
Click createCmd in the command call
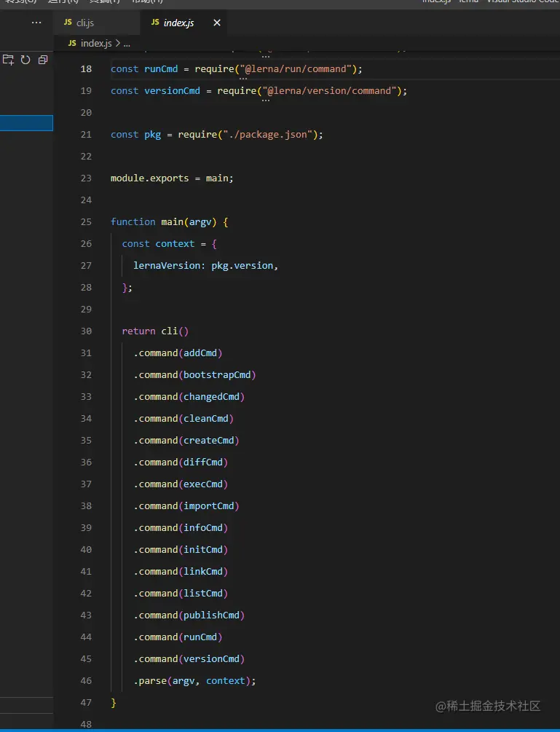(208, 440)
